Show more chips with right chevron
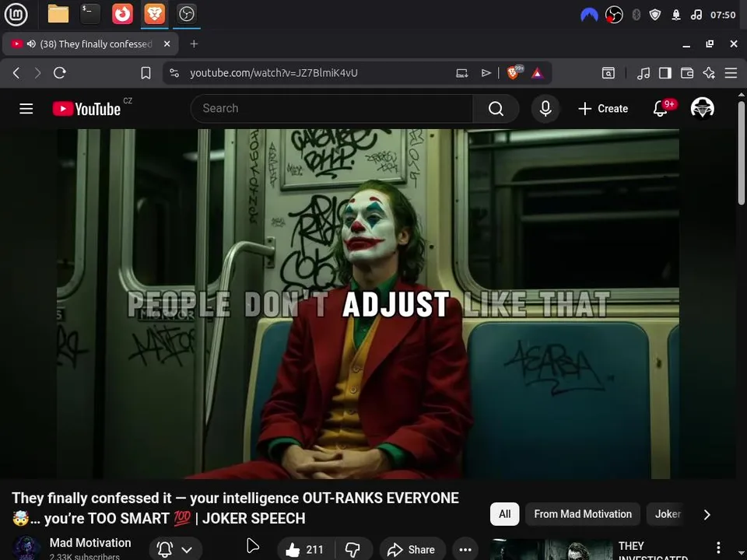Image resolution: width=747 pixels, height=560 pixels. [707, 515]
